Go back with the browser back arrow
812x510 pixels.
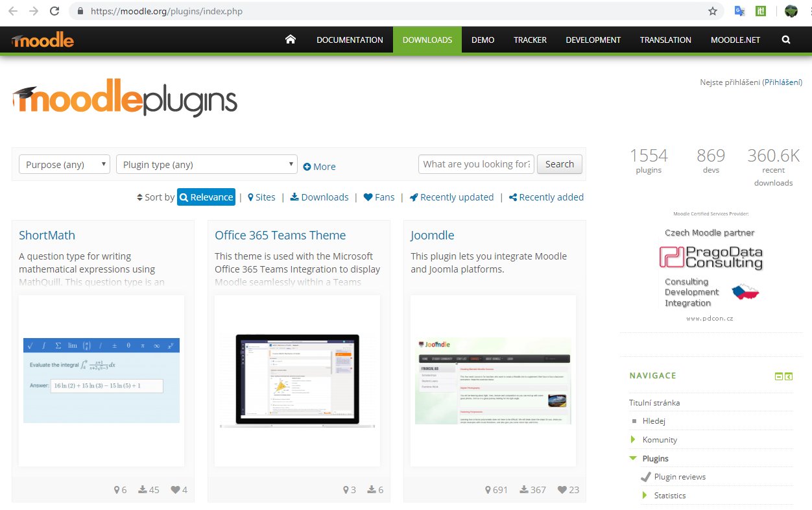pos(13,11)
